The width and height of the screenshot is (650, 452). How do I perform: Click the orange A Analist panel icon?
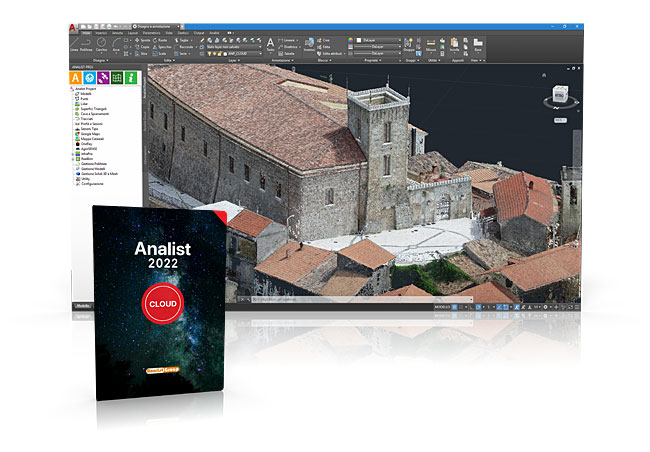tap(75, 78)
